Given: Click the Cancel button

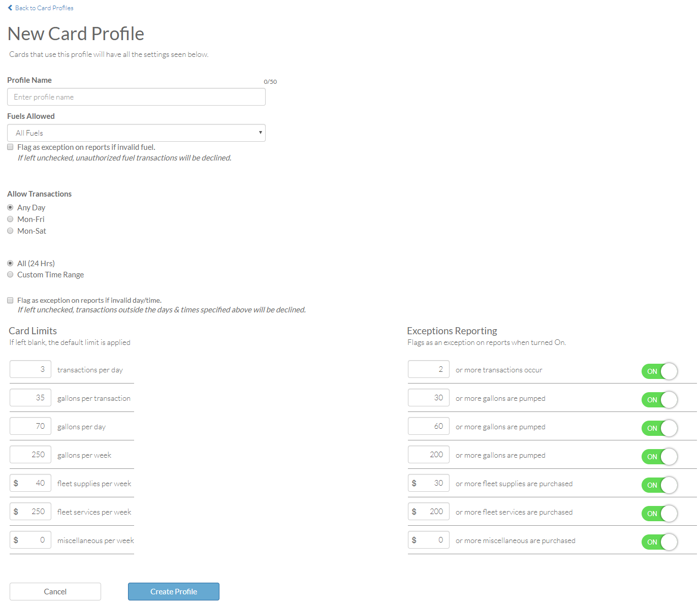Looking at the screenshot, I should click(54, 591).
